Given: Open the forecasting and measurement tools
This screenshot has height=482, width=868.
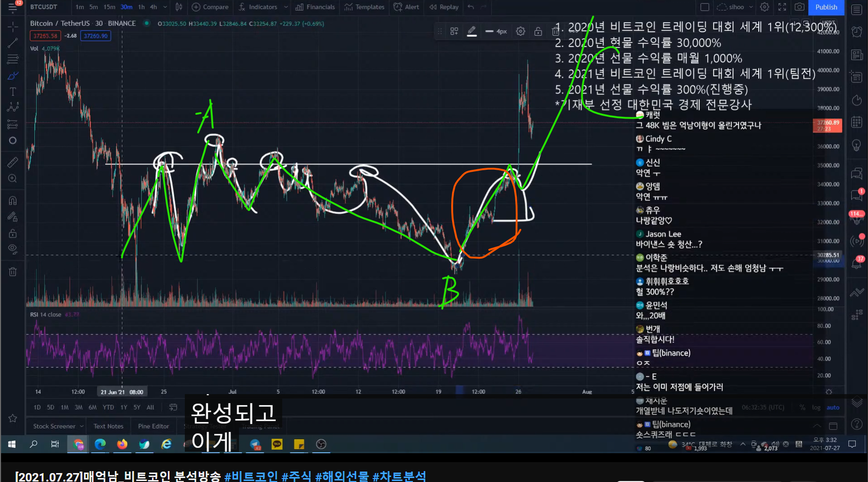Looking at the screenshot, I should tap(13, 124).
